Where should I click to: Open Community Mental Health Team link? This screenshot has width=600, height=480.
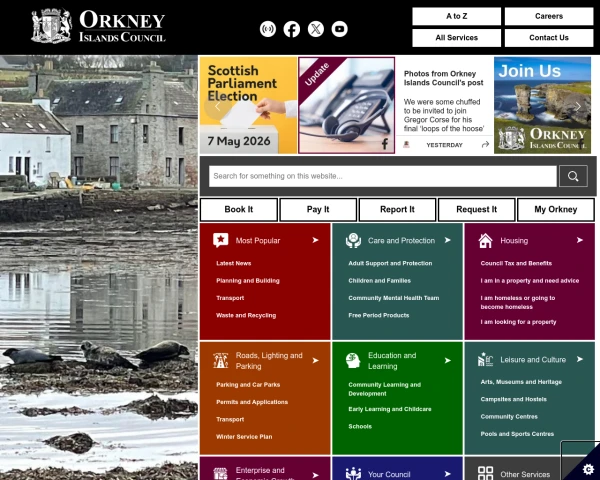click(393, 298)
